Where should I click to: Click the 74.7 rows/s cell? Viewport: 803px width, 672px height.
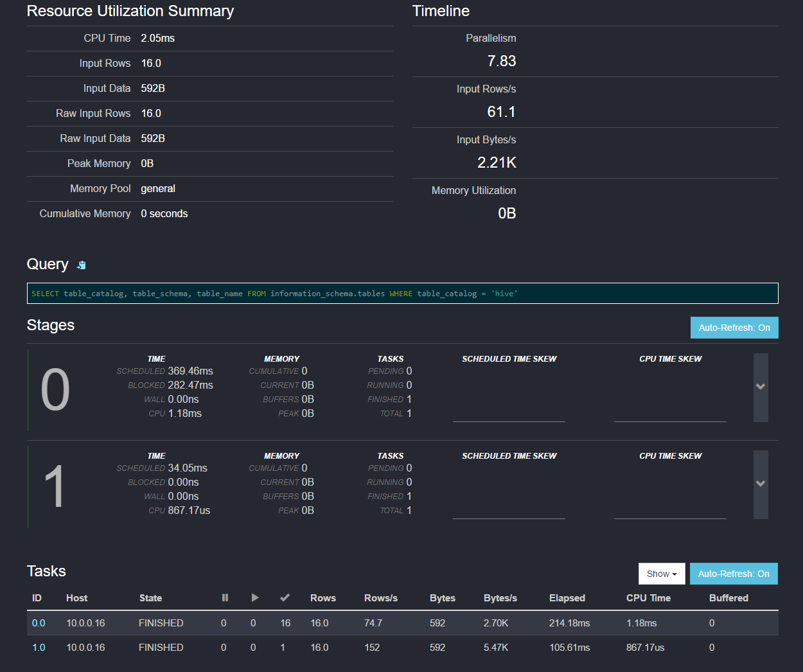coord(373,623)
